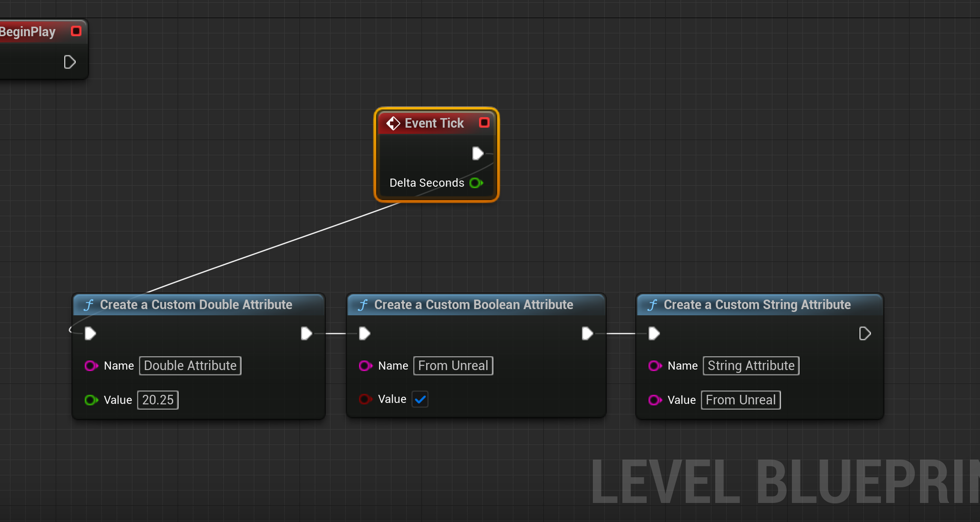This screenshot has width=980, height=522.
Task: Click the Double Attribute node exec input pin
Action: (90, 334)
